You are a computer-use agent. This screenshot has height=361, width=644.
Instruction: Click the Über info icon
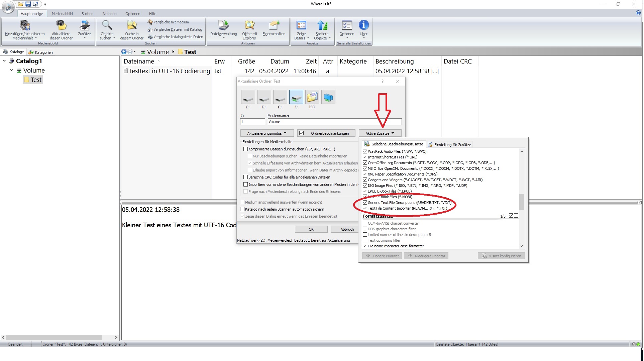(x=363, y=25)
